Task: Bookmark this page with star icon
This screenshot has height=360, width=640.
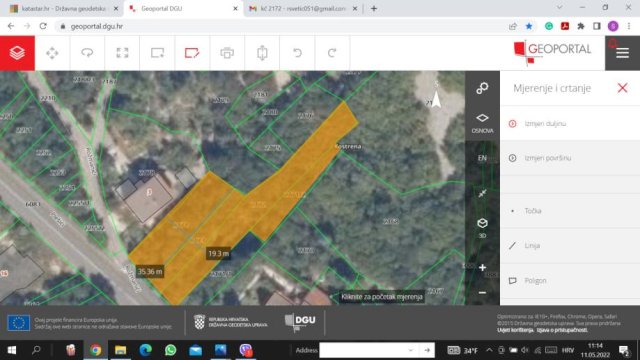Action: (x=529, y=26)
